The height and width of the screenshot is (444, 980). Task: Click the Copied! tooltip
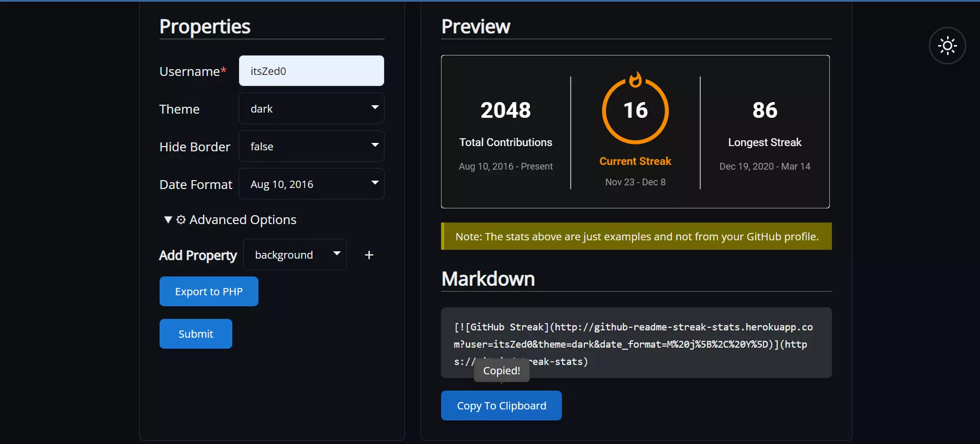[501, 371]
